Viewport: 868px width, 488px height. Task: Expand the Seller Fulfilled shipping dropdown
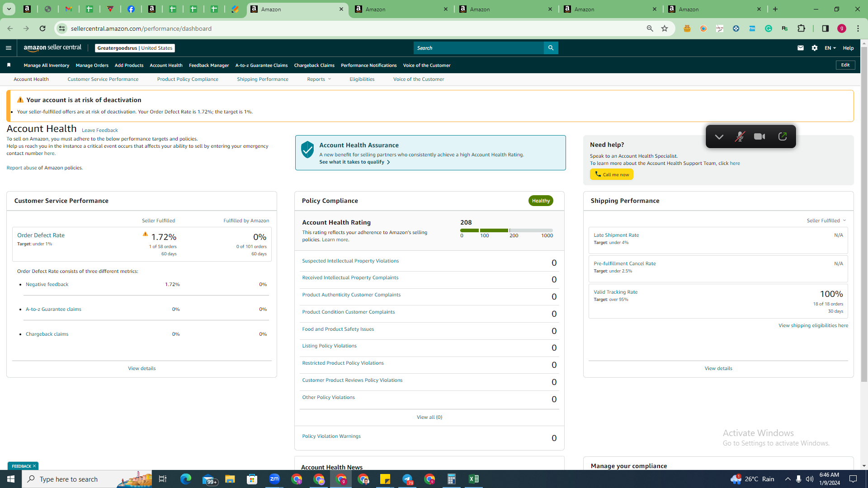pyautogui.click(x=826, y=221)
